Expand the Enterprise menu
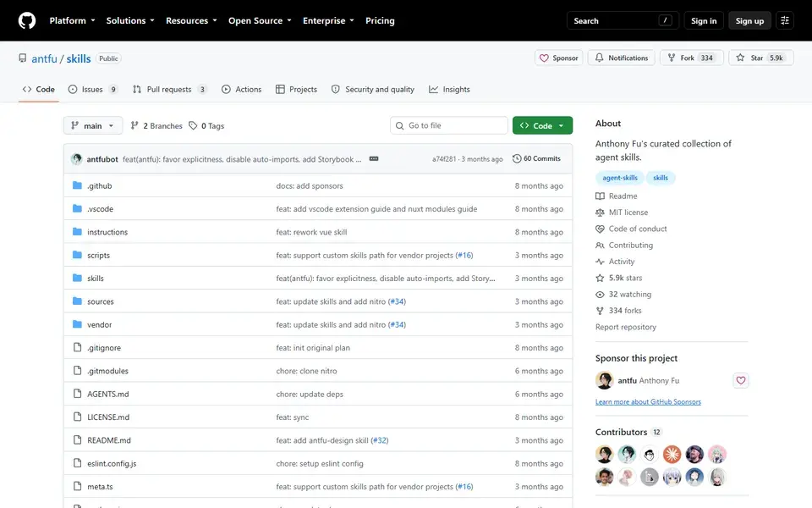812x508 pixels. pyautogui.click(x=328, y=20)
